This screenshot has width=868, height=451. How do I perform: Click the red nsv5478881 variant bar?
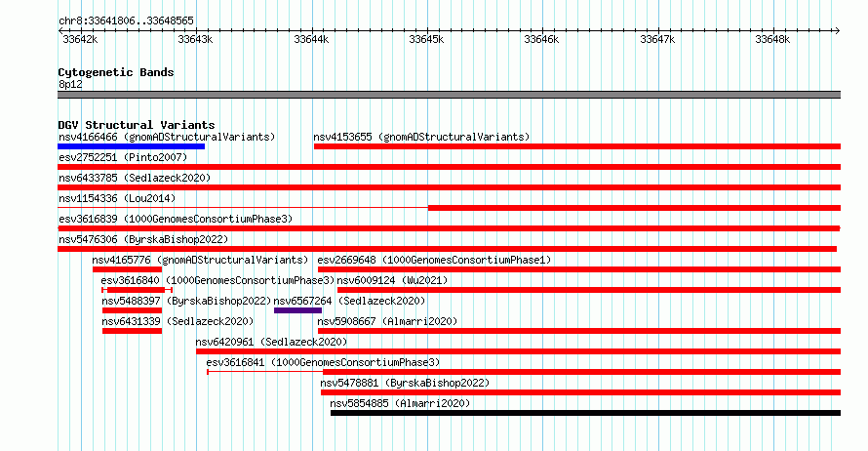point(580,392)
